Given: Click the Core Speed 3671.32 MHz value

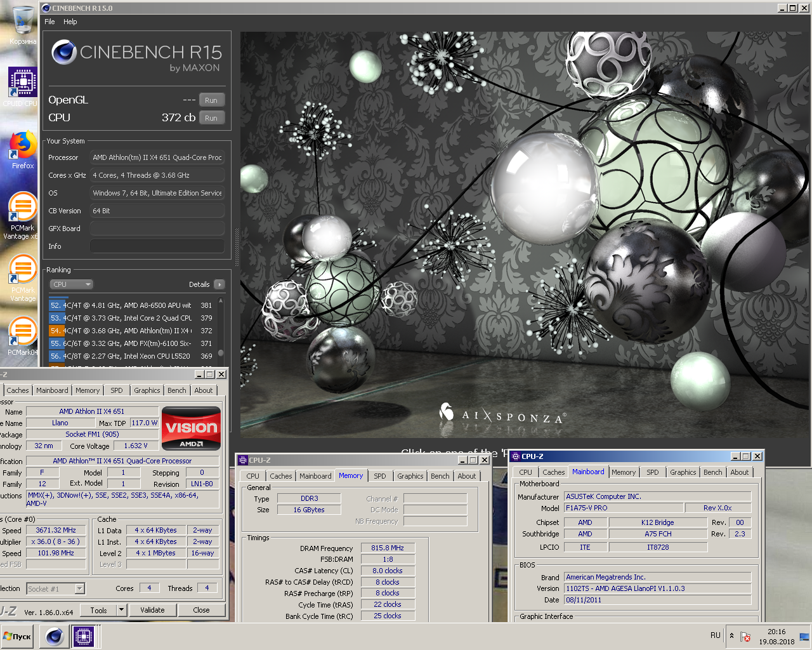Looking at the screenshot, I should tap(56, 530).
